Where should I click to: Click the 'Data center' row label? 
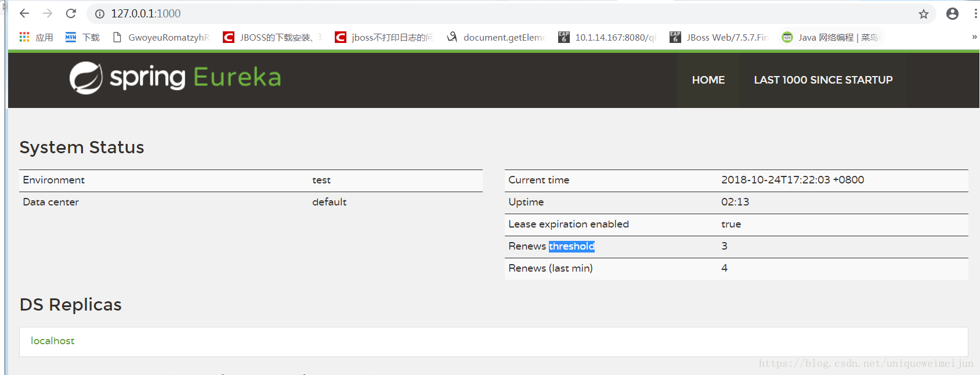pyautogui.click(x=51, y=202)
